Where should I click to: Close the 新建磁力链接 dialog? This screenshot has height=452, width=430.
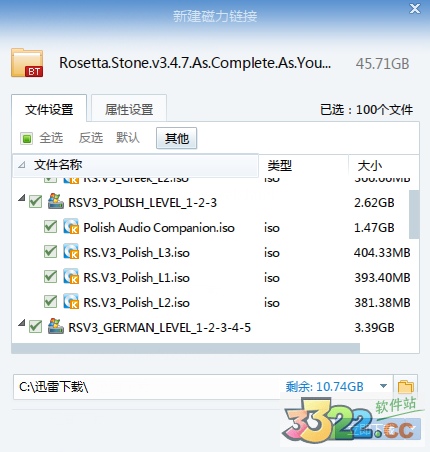pyautogui.click(x=415, y=9)
